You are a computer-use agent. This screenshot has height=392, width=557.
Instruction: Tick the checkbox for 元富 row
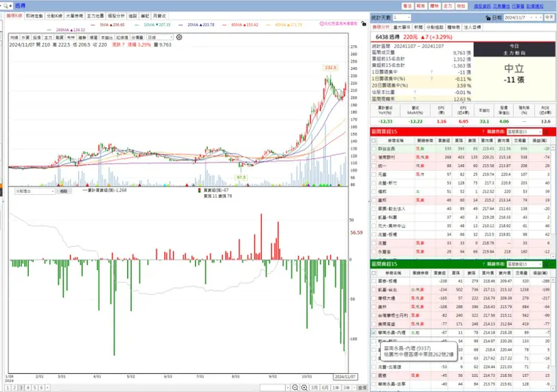[x=373, y=175]
